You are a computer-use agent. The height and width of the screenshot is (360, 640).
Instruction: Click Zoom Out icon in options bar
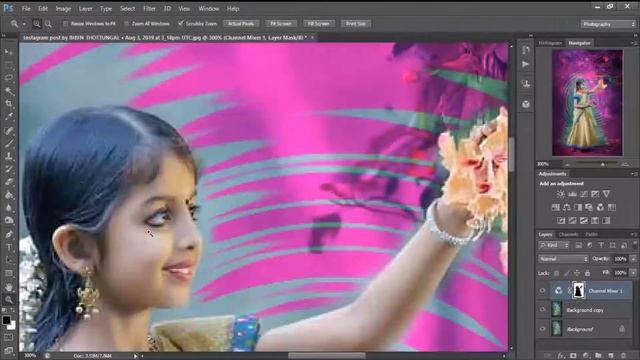pyautogui.click(x=48, y=24)
